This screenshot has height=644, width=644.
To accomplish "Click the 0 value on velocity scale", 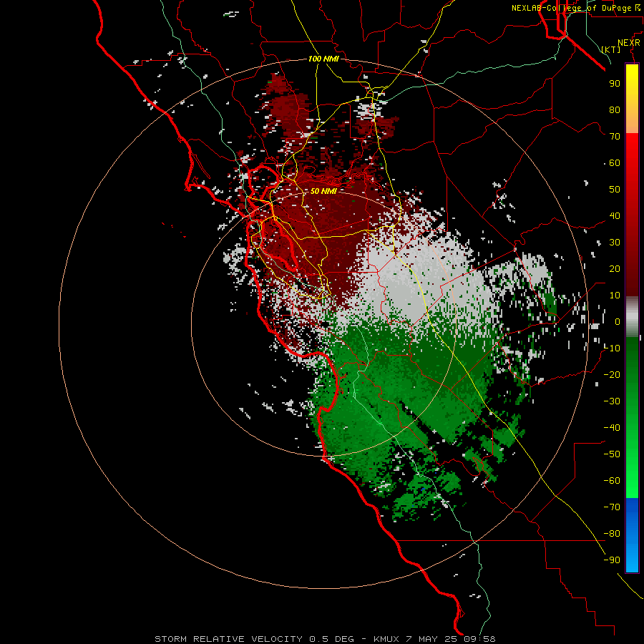I will coord(618,321).
